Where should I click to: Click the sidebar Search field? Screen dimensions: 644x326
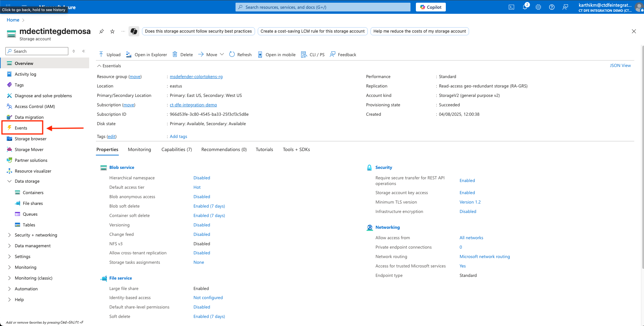click(37, 51)
